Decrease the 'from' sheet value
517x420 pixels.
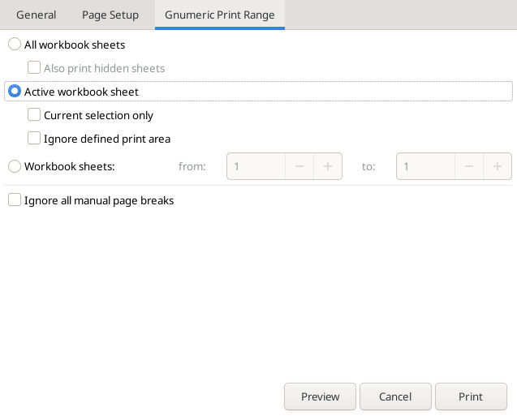point(299,166)
